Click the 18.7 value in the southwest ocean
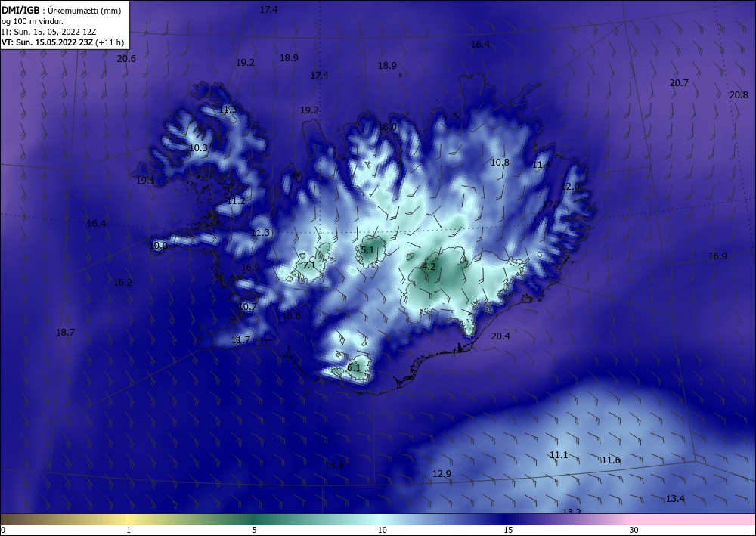 coord(65,332)
